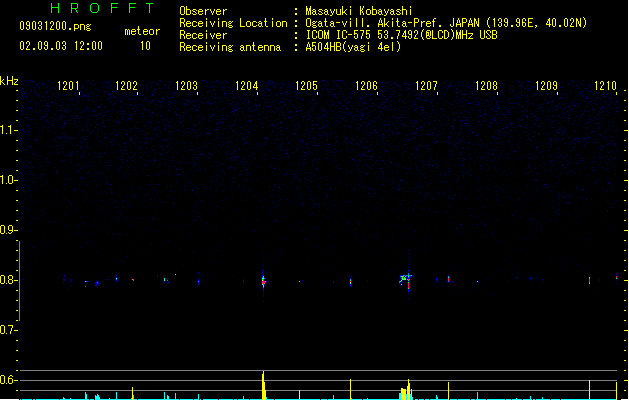Click the Observer label
629x400 pixels.
tap(203, 11)
